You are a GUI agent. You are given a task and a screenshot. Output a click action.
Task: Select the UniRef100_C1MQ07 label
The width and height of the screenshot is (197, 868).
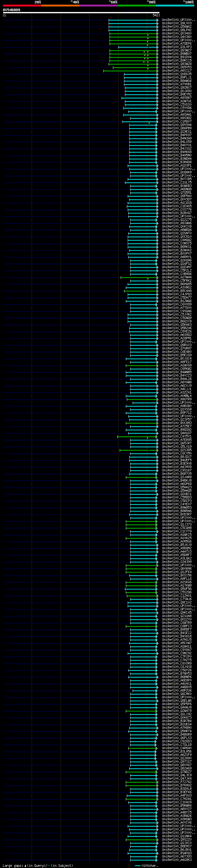(x=176, y=122)
